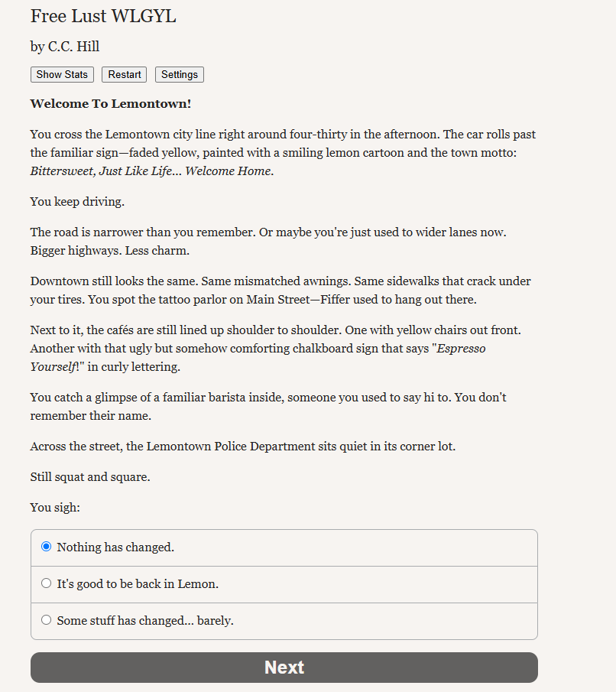Select the "Nothing has changed." radio option
Viewport: 616px width, 692px height.
(284, 547)
